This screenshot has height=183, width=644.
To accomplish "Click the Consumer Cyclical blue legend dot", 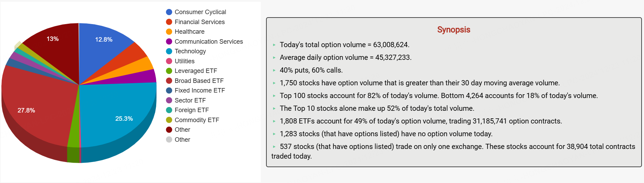I will [x=169, y=12].
